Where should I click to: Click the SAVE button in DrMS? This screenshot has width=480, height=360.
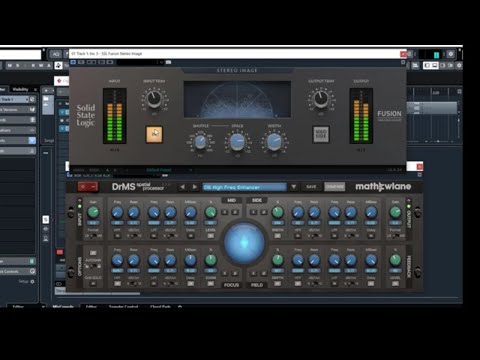coord(311,187)
